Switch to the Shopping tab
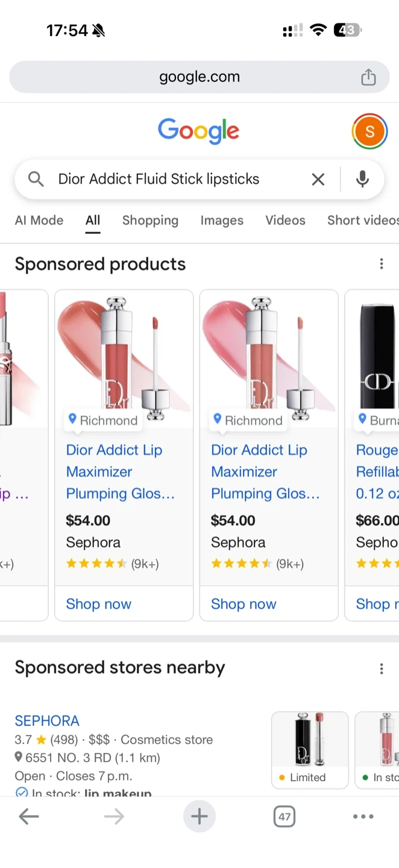Image resolution: width=399 pixels, height=868 pixels. pos(150,221)
